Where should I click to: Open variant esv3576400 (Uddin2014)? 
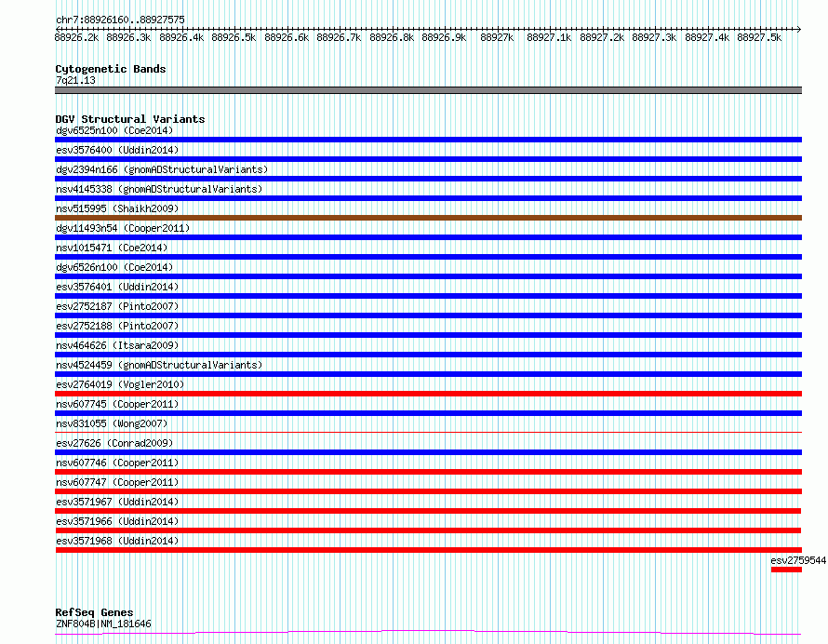pyautogui.click(x=117, y=150)
